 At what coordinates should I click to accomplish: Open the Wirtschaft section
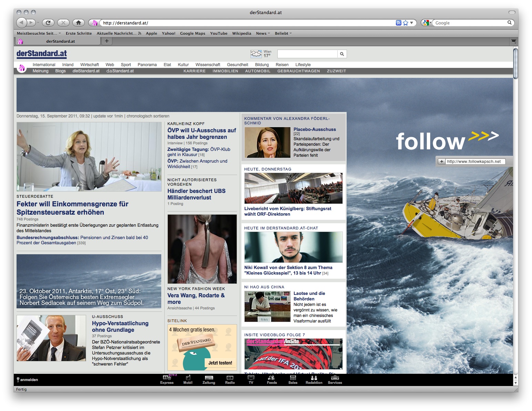90,65
